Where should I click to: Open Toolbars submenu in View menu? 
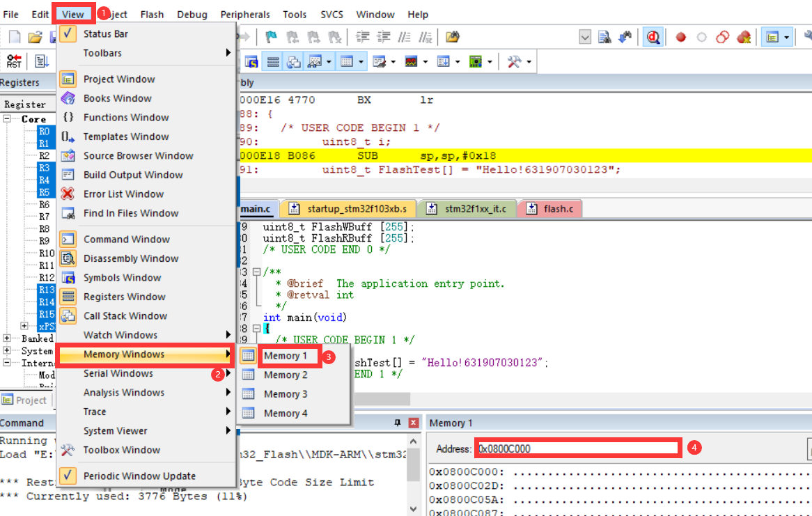pyautogui.click(x=146, y=53)
